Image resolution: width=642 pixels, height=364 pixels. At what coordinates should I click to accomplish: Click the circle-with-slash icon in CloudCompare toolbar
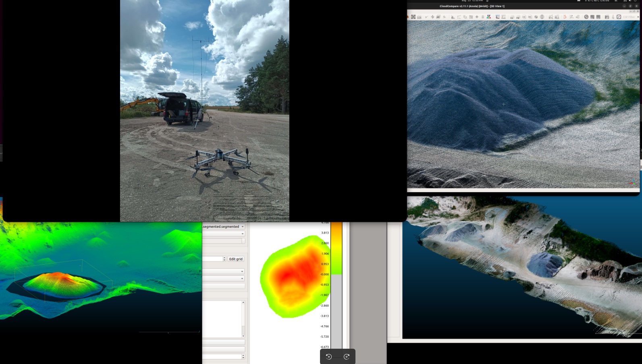(x=586, y=17)
